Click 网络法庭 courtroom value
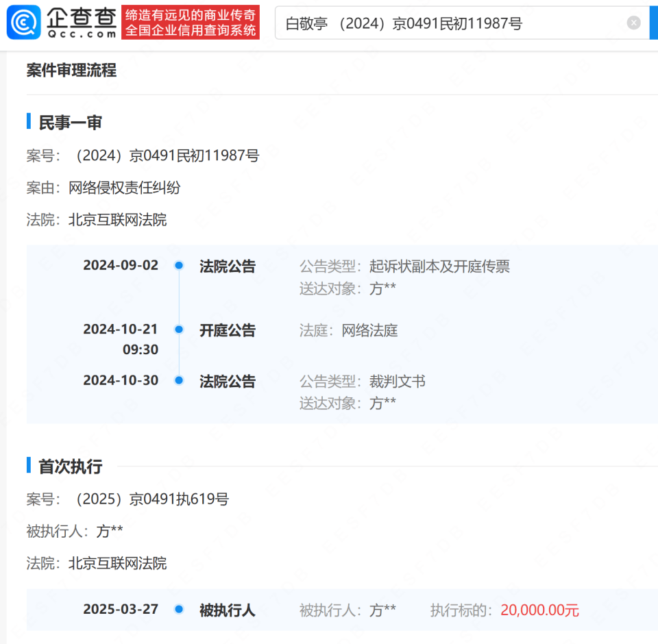 coord(369,330)
